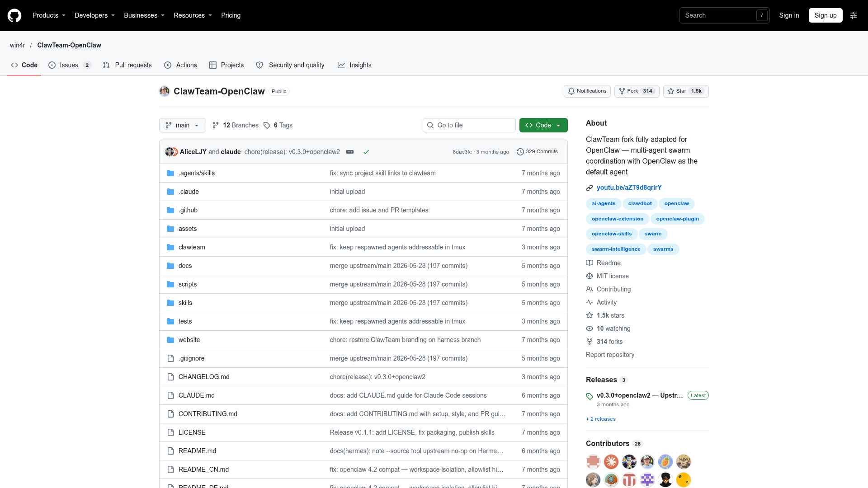Open the repository owner avatar beside ClawTeam-OpenClaw title
The image size is (868, 488).
[x=165, y=91]
